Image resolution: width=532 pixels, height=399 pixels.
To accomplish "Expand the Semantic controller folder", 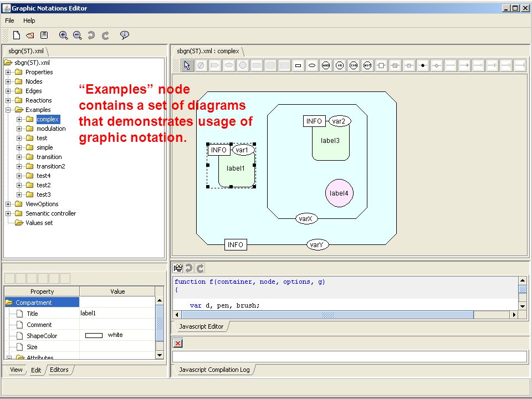I will click(8, 213).
